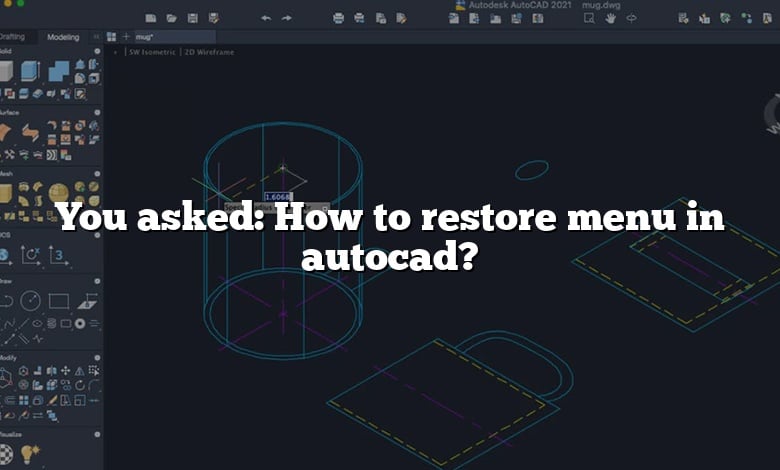Select the Modeling workspace tab
This screenshot has height=470, width=780.
pyautogui.click(x=63, y=37)
